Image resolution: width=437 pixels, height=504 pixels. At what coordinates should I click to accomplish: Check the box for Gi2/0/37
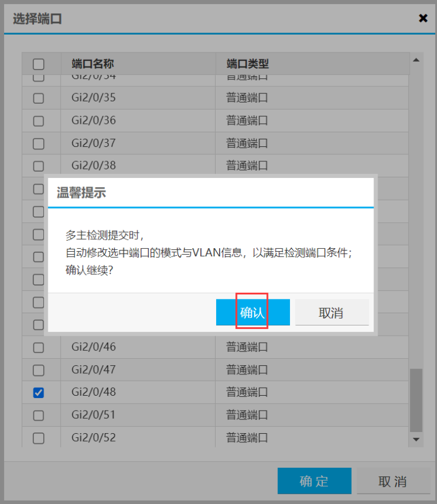38,143
